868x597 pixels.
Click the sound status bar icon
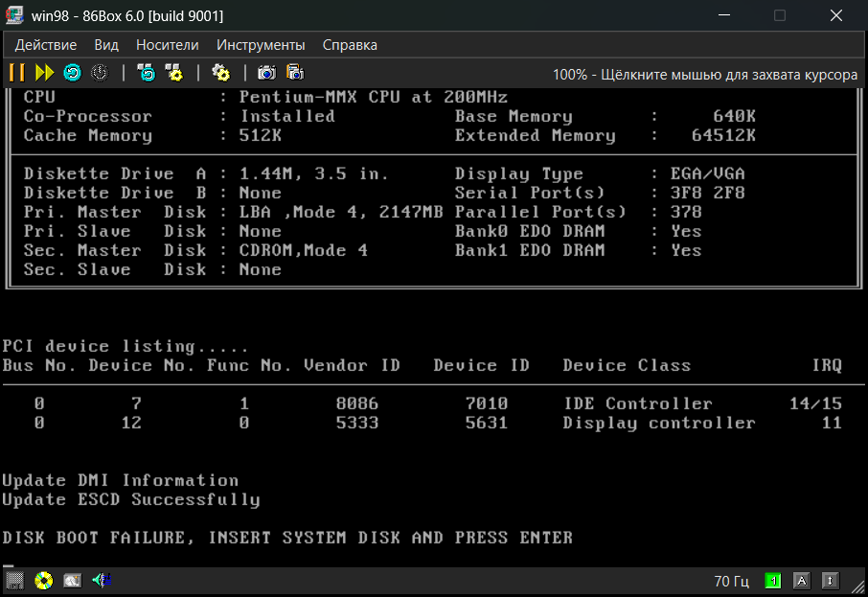click(102, 581)
